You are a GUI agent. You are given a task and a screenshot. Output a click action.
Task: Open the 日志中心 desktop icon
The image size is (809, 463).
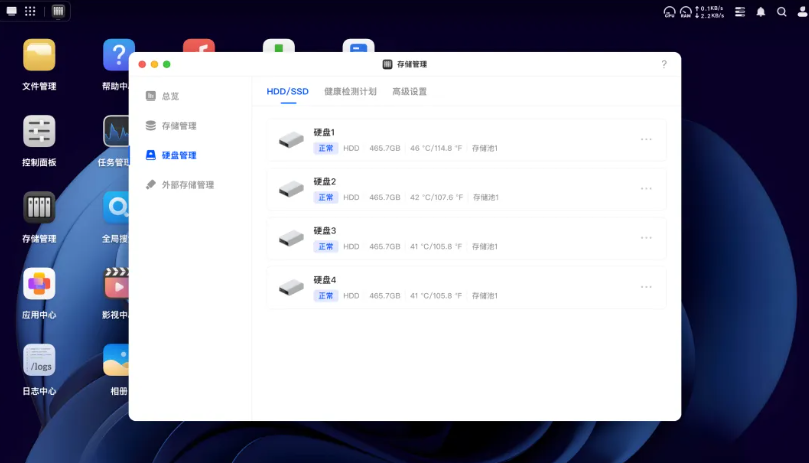click(39, 360)
